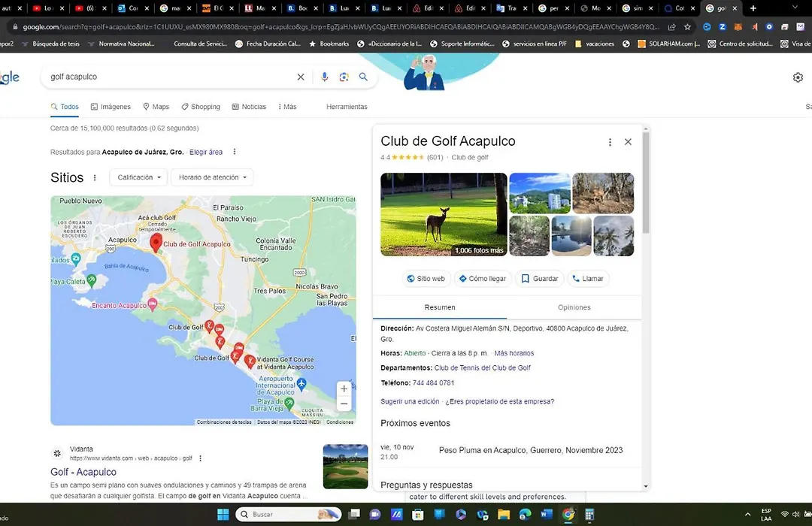The height and width of the screenshot is (526, 812).
Task: Zoom out on the map
Action: point(344,404)
